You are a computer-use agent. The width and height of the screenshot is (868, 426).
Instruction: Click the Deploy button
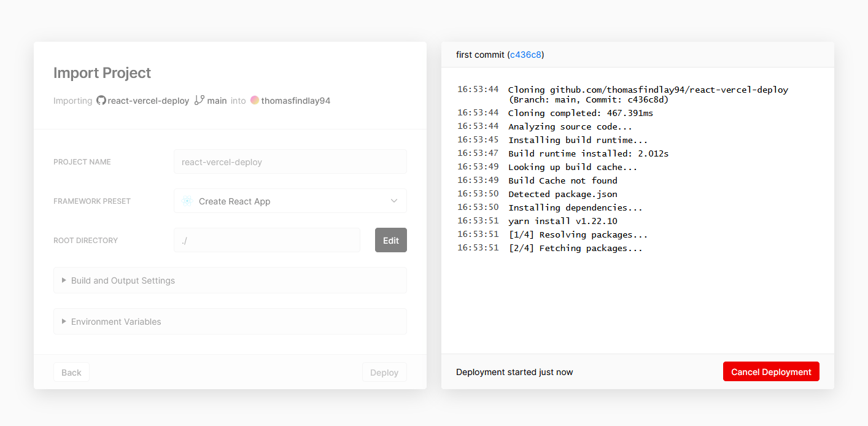[384, 372]
